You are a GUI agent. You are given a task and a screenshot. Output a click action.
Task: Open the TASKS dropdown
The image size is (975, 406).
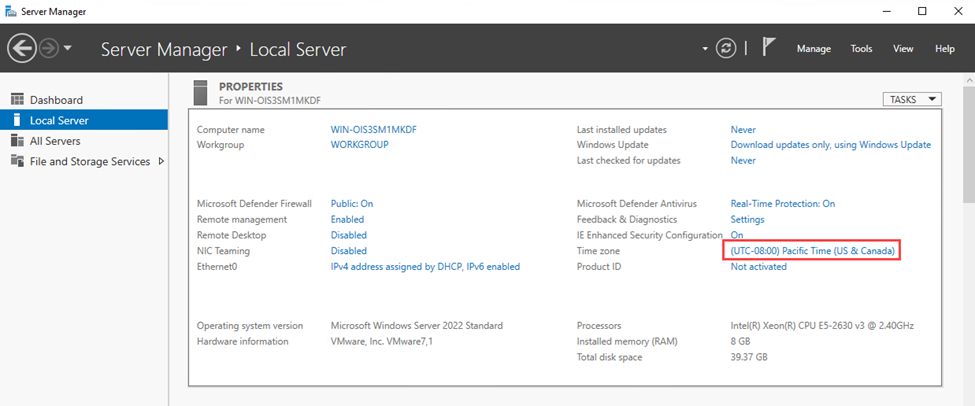(x=912, y=99)
